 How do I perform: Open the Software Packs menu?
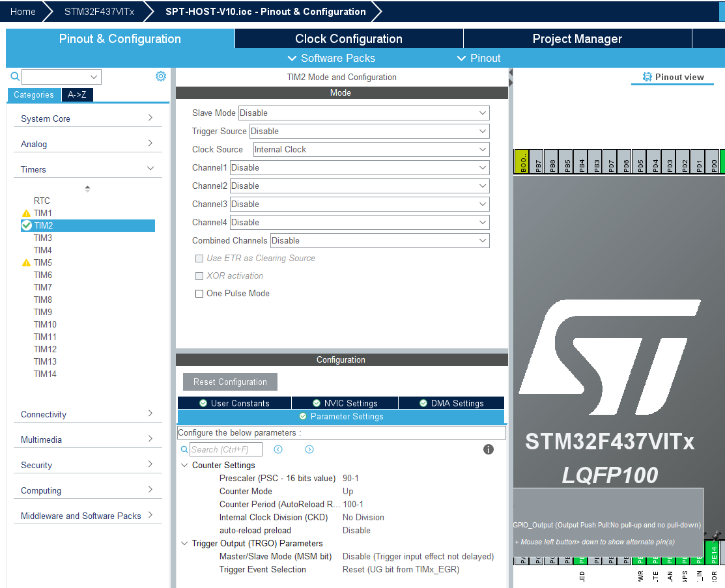click(x=331, y=58)
